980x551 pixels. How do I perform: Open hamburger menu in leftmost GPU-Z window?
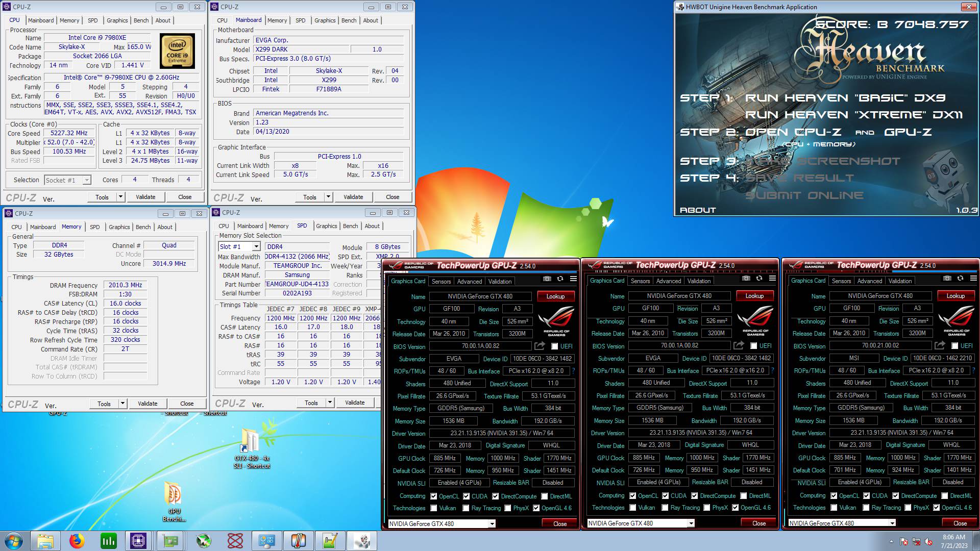(x=573, y=279)
